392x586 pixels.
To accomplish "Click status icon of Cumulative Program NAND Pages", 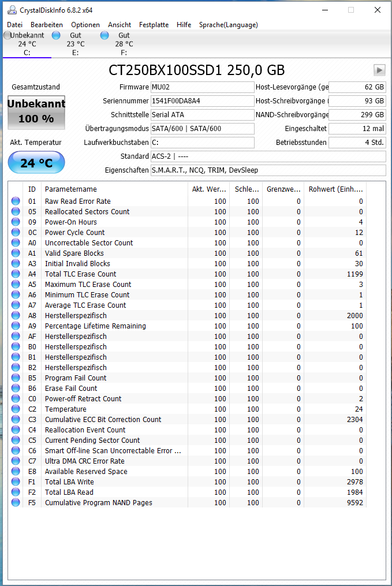I will [16, 503].
